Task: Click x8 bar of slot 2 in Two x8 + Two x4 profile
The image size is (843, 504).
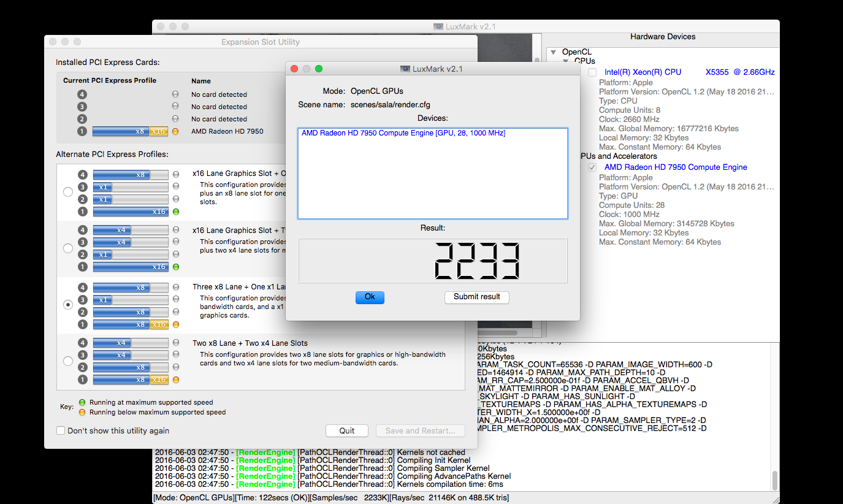Action: tap(121, 367)
